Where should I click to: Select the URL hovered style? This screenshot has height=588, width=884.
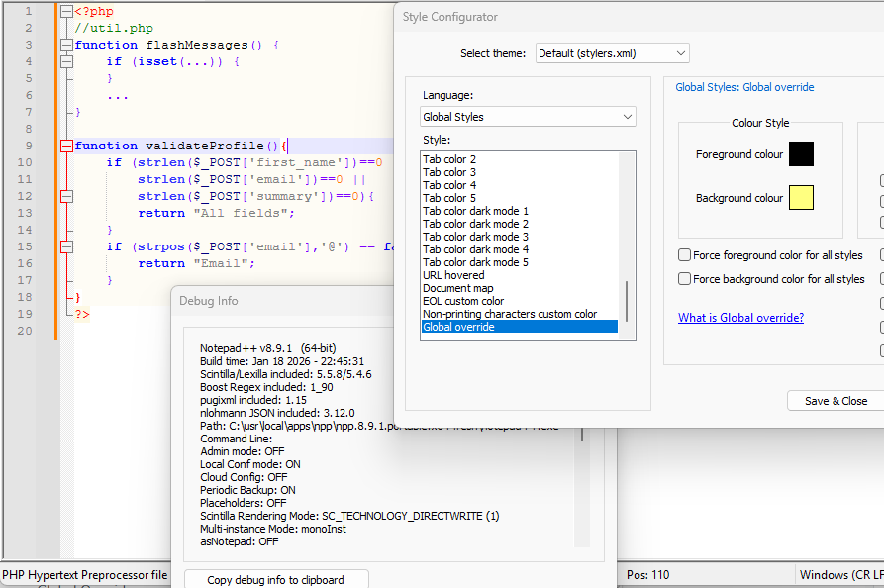(453, 275)
